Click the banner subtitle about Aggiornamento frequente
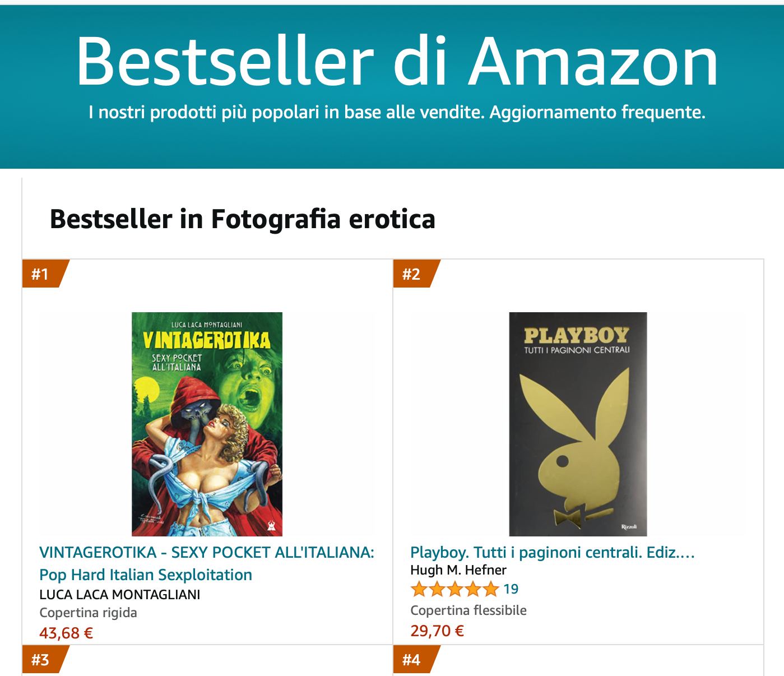Screen dimensions: 784x676 pos(397,113)
